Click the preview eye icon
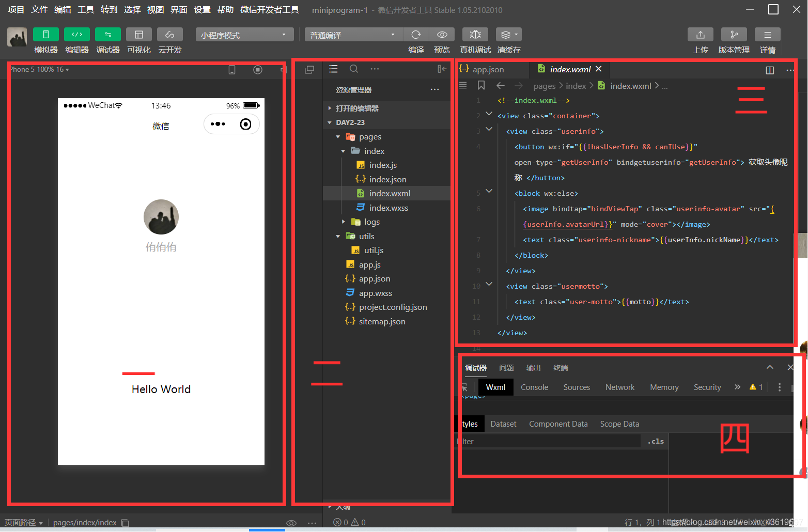This screenshot has width=808, height=532. click(x=442, y=35)
